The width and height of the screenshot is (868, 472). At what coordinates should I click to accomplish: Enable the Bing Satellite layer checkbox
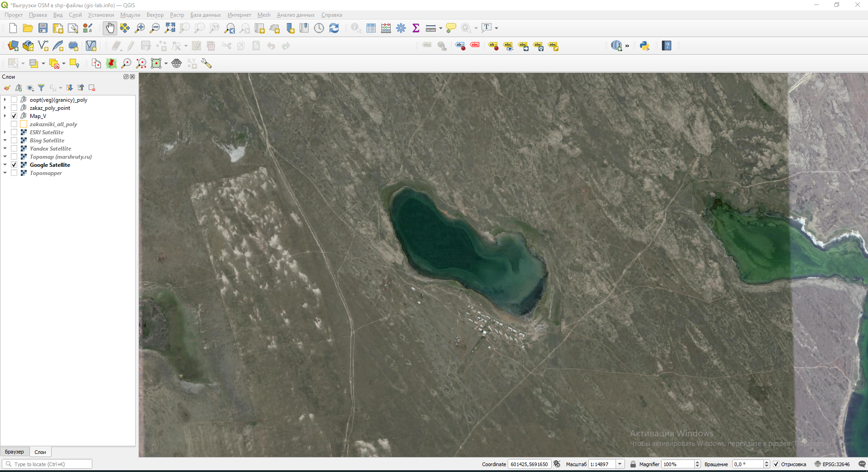point(14,141)
